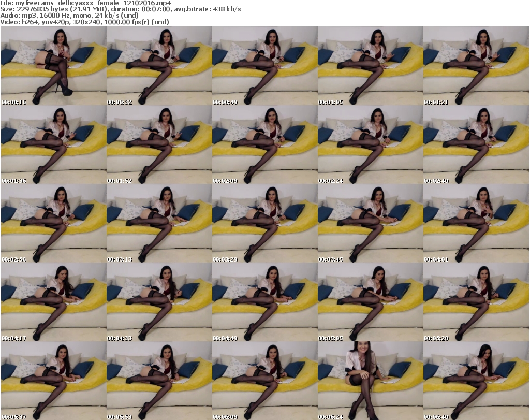Click the thumbnail at timestamp 00:00:16

[x=53, y=66]
